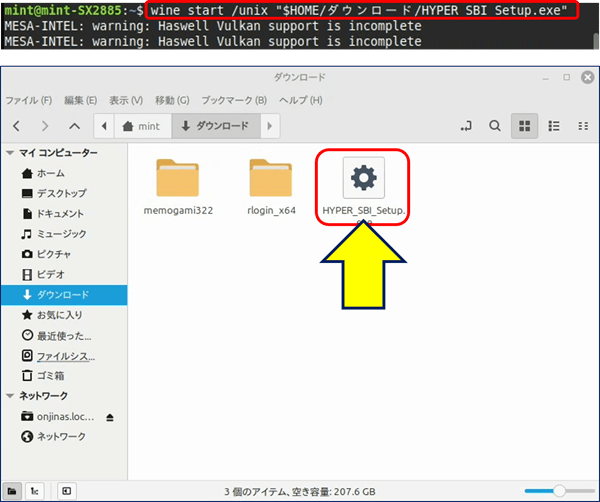This screenshot has width=600, height=502.
Task: Select the memogami322 folder
Action: pos(178,187)
